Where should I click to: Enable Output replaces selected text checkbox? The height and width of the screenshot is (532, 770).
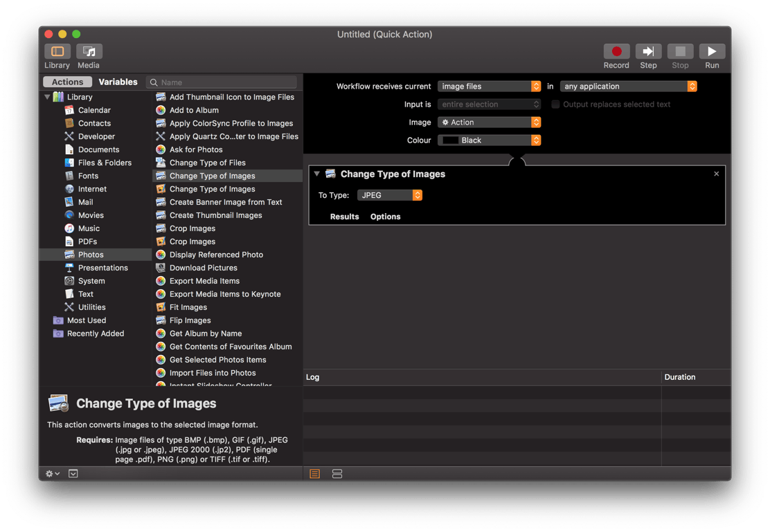coord(555,104)
